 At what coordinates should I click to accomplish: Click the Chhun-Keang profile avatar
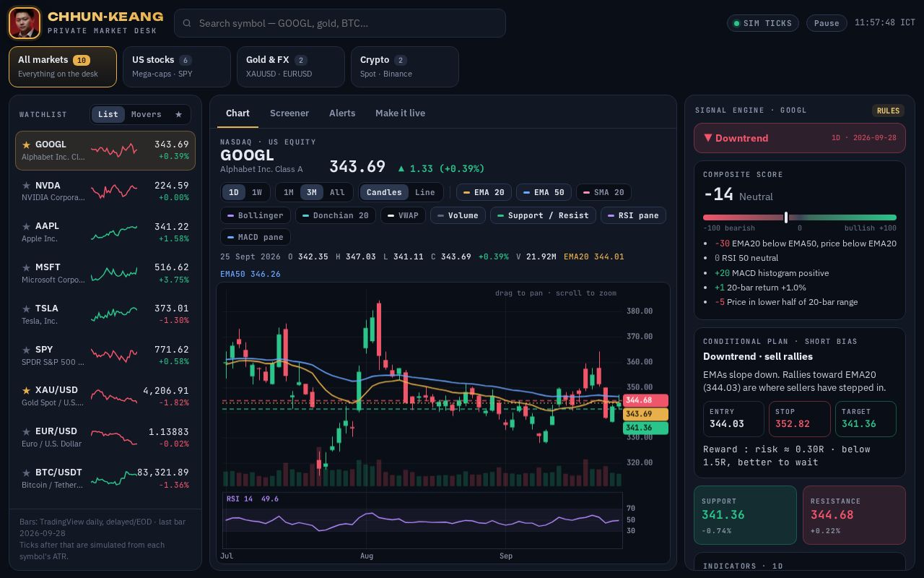(25, 23)
